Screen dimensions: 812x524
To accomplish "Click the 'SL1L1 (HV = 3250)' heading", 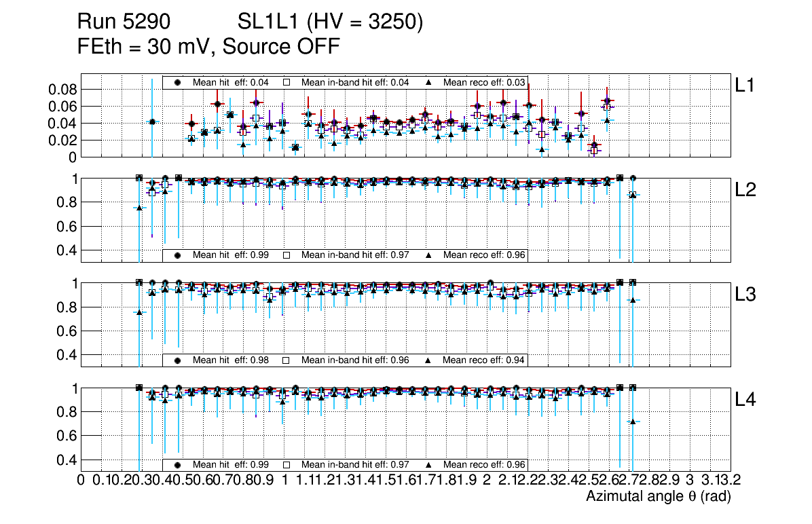I will click(331, 23).
